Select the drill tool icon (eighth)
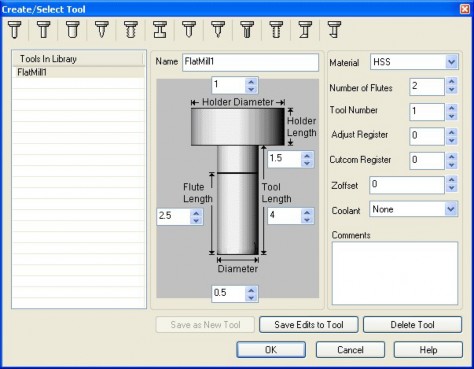 218,30
